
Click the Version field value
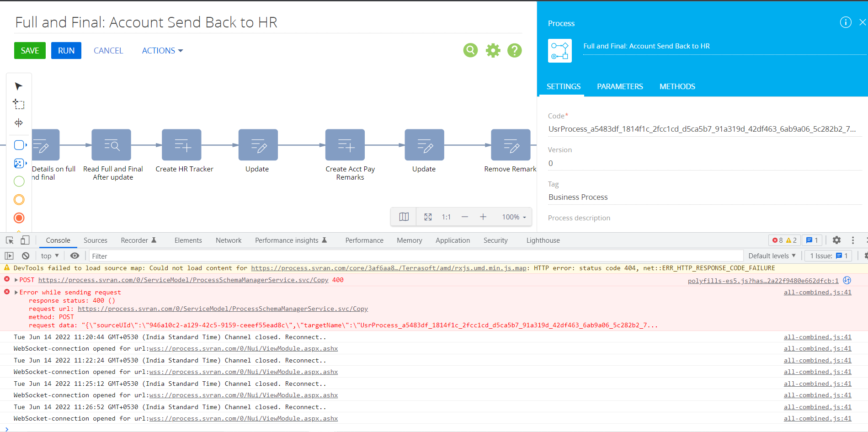click(705, 163)
